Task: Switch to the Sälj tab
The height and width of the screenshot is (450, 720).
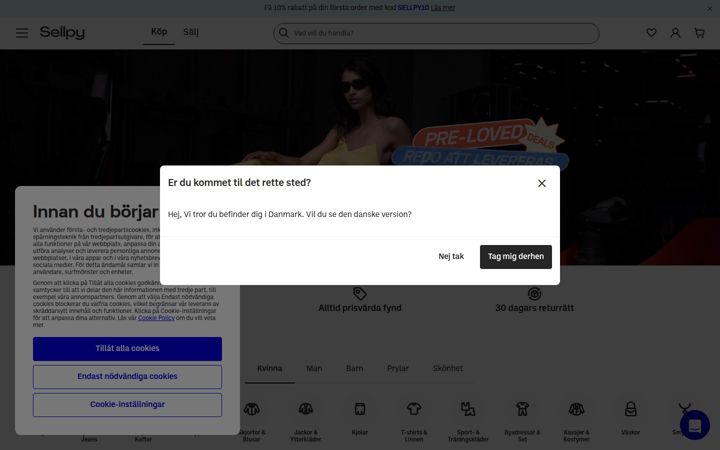Action: coord(191,32)
